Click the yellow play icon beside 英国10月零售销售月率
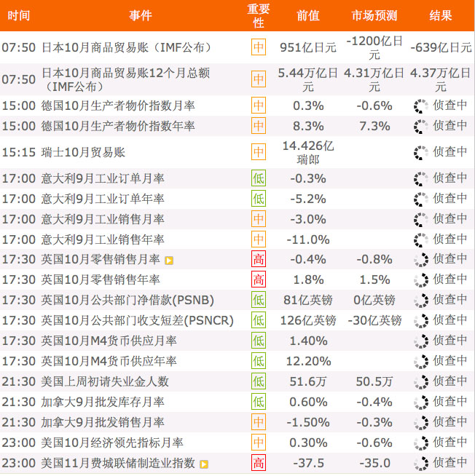Screen dimensions: 475x476 169,261
